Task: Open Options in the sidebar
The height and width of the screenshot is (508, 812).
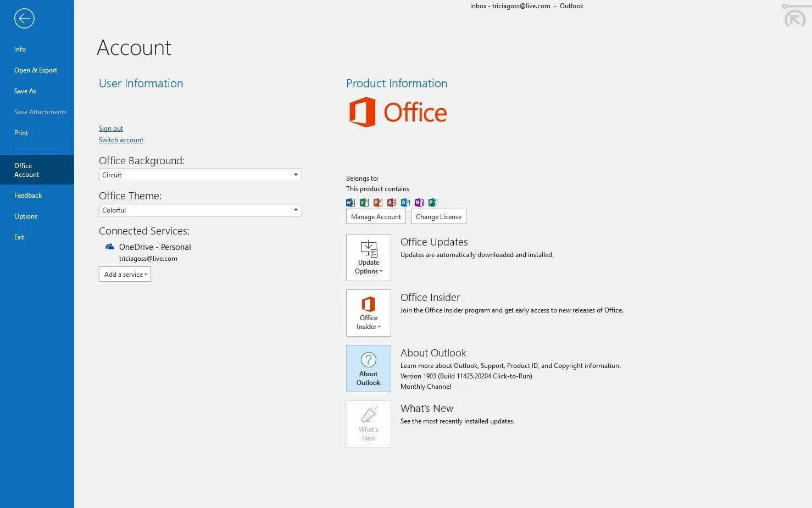Action: click(37, 216)
